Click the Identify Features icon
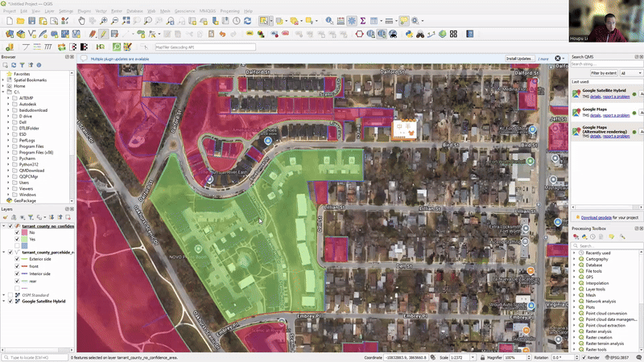 click(330, 20)
